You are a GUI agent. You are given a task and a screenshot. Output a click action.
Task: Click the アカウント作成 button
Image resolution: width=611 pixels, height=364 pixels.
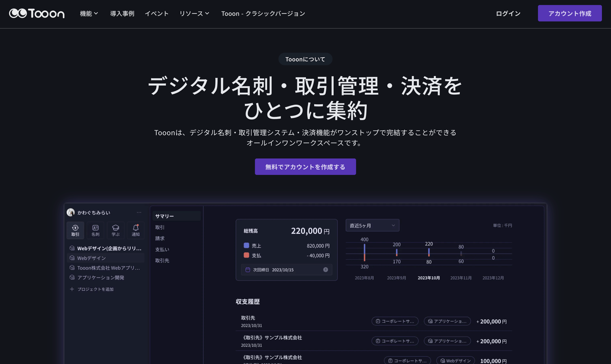pyautogui.click(x=570, y=13)
